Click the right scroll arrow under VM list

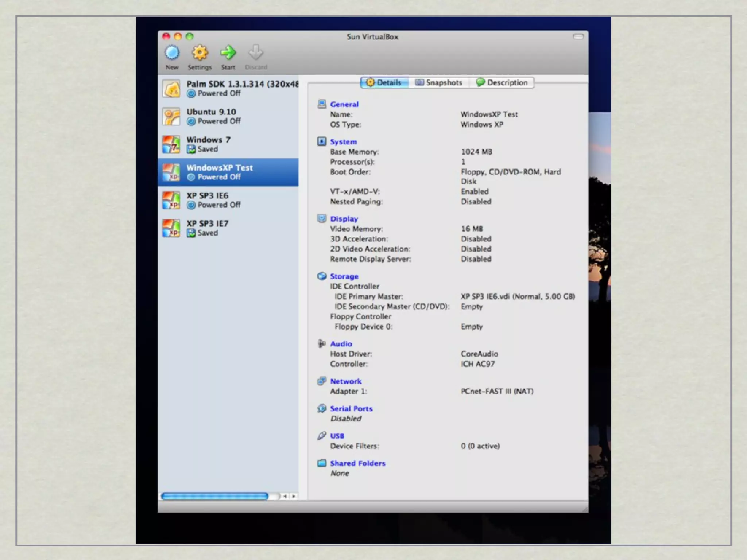point(293,496)
